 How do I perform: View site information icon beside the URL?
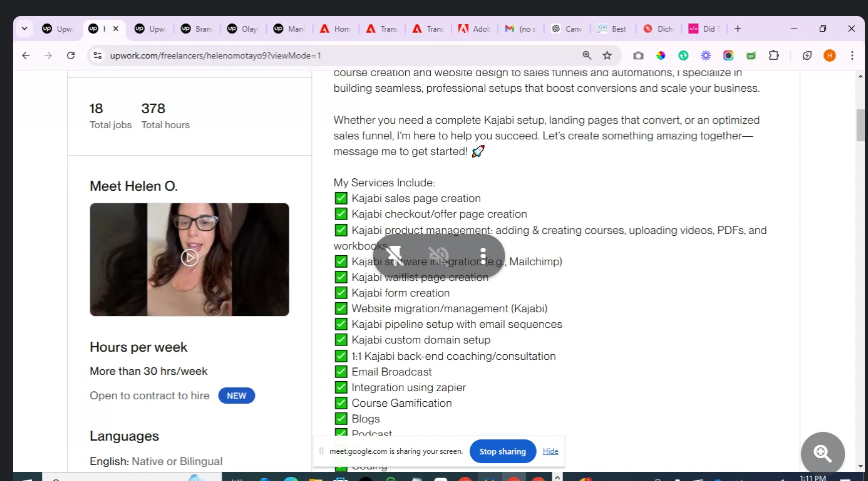(97, 55)
